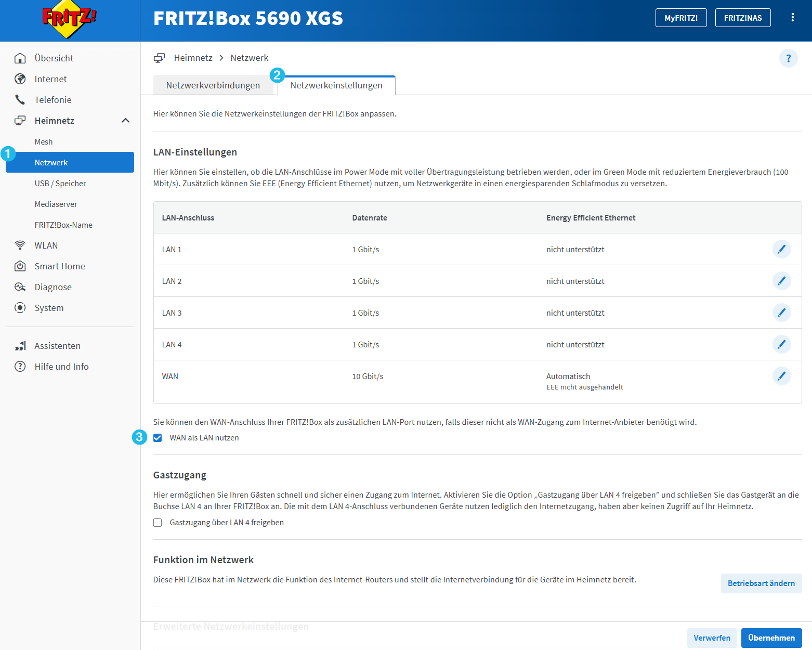
Task: Click the WLAN wifi icon
Action: pyautogui.click(x=20, y=245)
